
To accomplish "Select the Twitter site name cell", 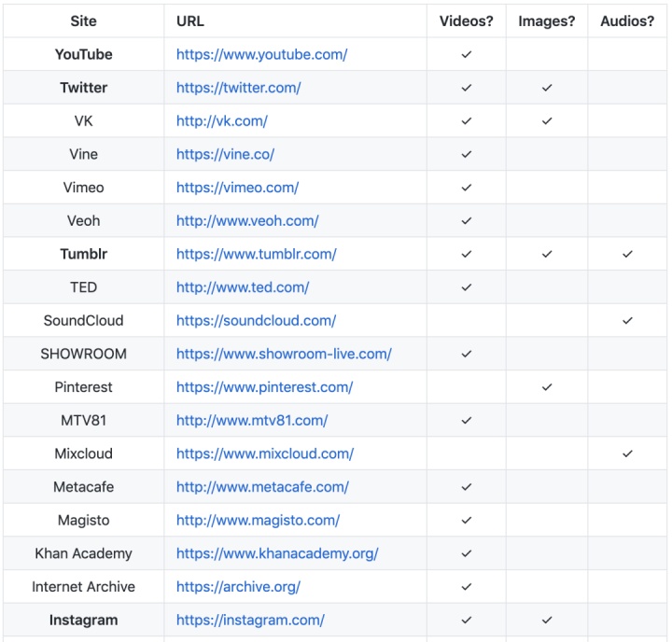I will tap(84, 88).
